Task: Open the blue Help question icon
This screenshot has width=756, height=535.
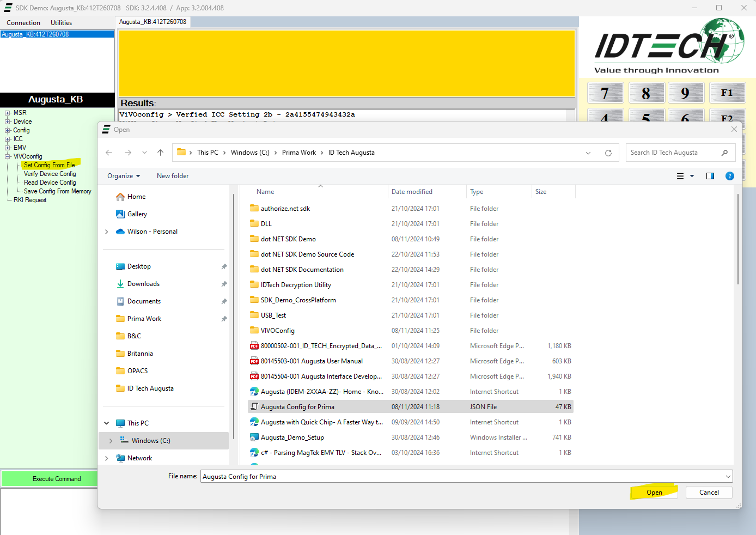Action: (730, 176)
